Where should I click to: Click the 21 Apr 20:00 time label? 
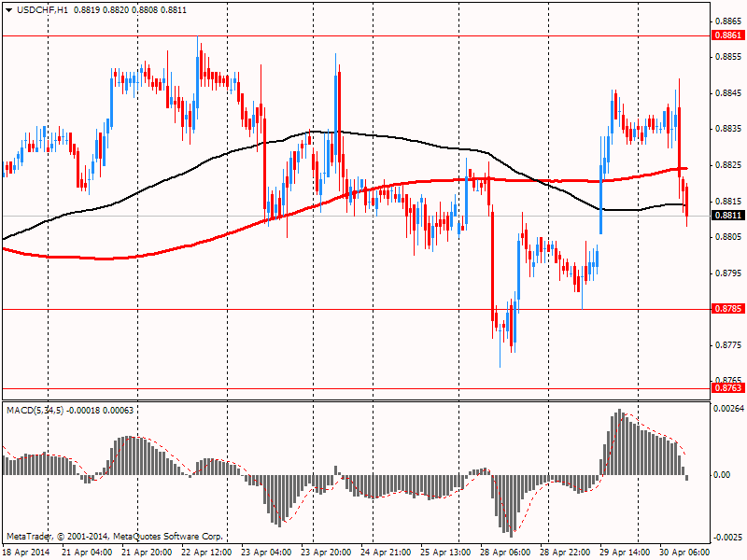click(x=147, y=553)
